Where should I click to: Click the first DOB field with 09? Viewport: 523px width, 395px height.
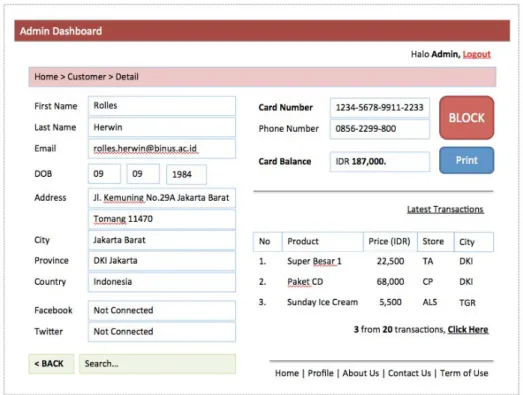coord(104,174)
